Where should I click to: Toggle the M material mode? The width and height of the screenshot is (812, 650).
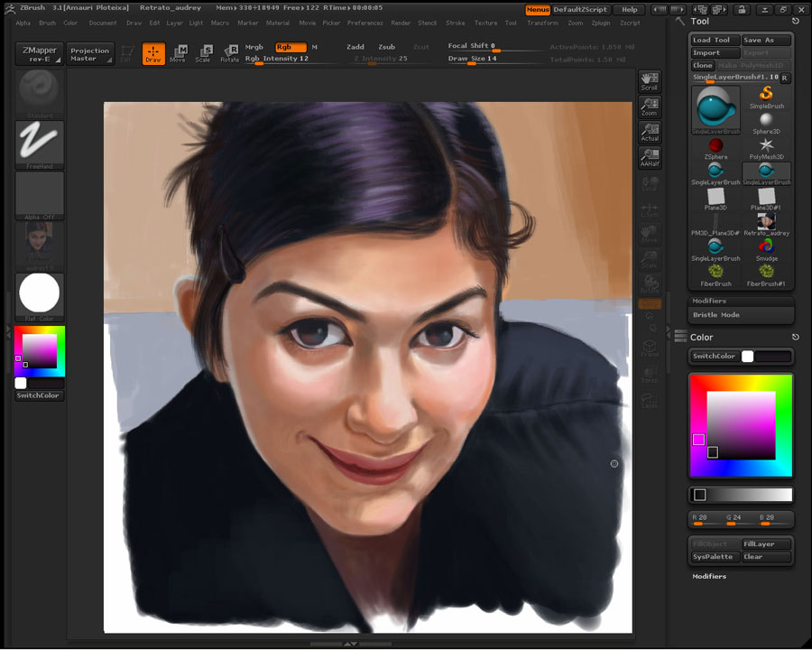tap(314, 47)
